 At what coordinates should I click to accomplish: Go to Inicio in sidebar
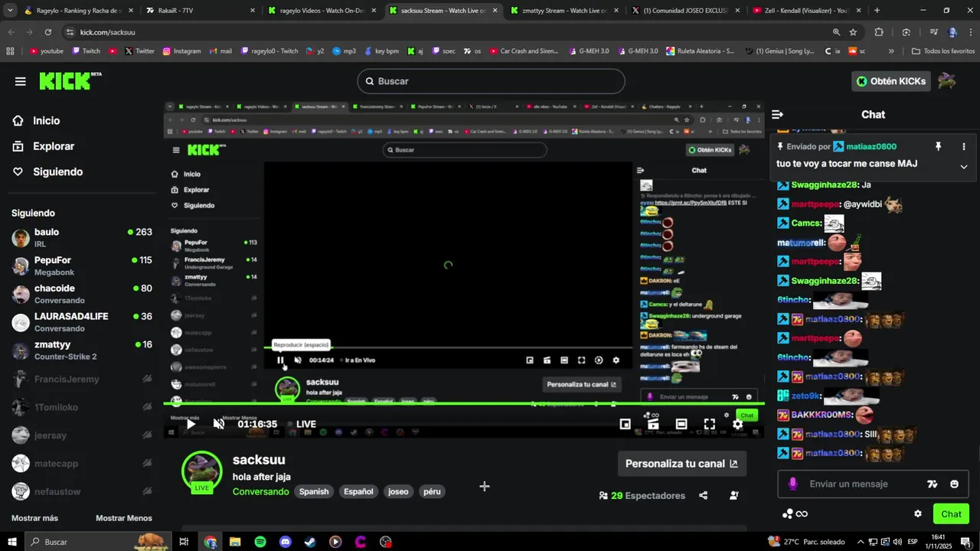tap(46, 121)
